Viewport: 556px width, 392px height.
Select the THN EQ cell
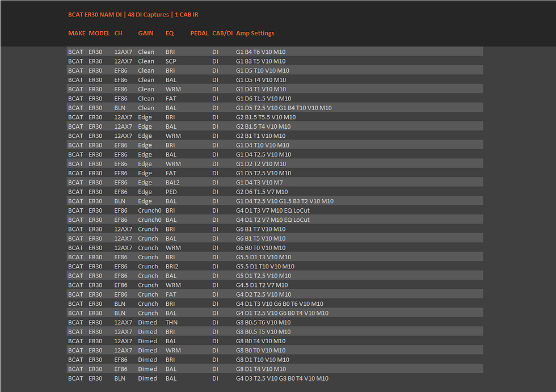pos(171,323)
